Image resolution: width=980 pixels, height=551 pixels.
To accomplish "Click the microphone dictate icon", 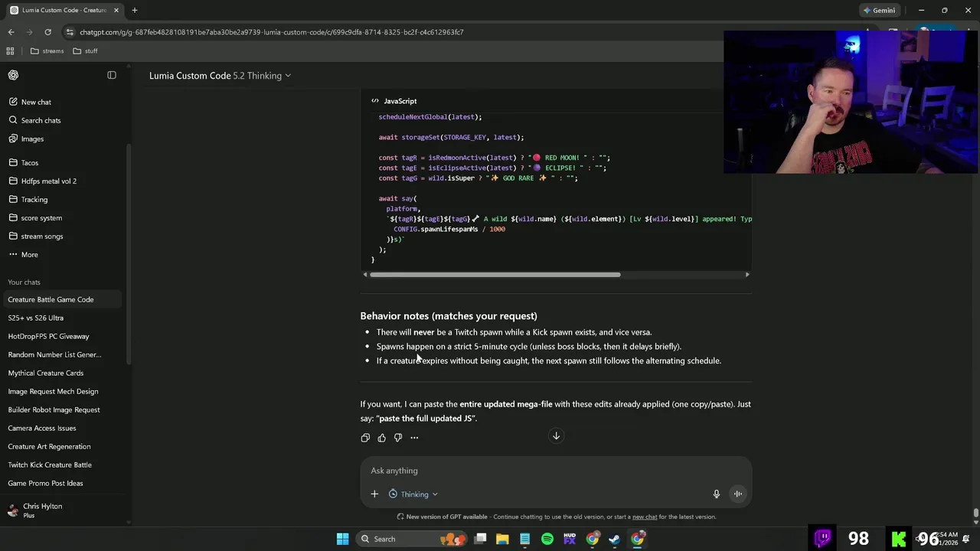I will [717, 494].
